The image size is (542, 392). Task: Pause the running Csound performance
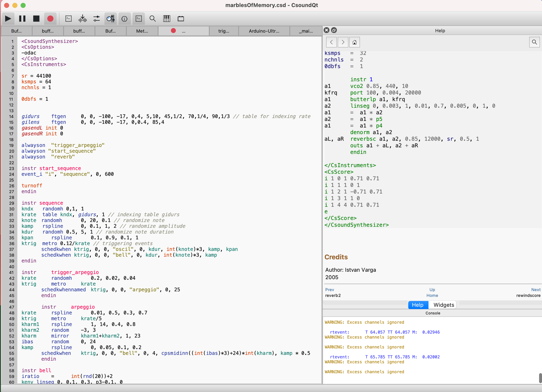point(22,19)
